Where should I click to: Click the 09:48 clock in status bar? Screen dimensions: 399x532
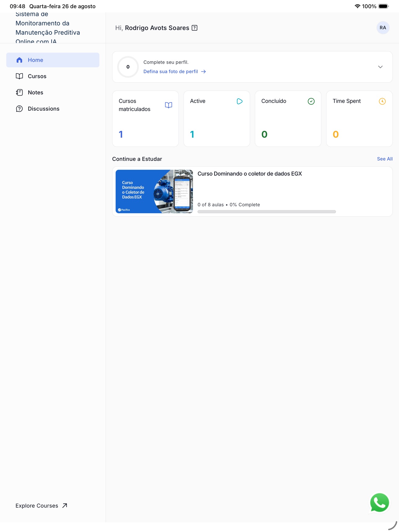tap(17, 6)
